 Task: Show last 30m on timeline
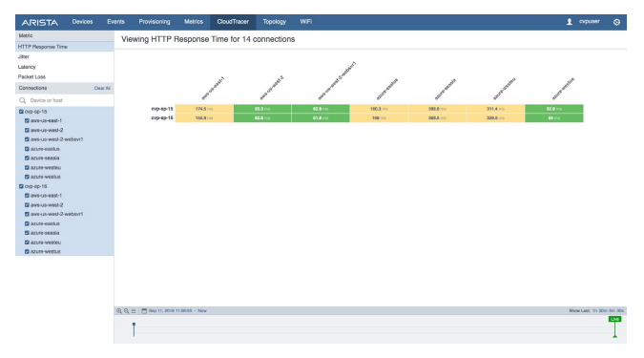603,311
